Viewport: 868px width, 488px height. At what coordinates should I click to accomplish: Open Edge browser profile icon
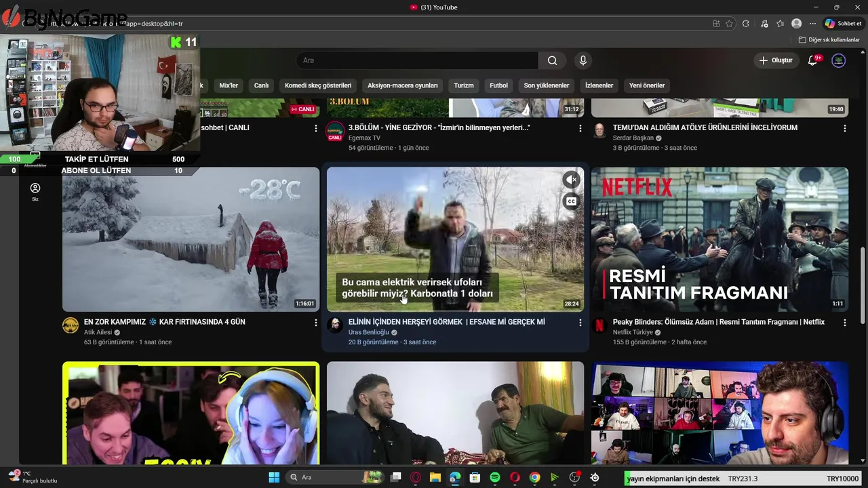click(x=797, y=23)
